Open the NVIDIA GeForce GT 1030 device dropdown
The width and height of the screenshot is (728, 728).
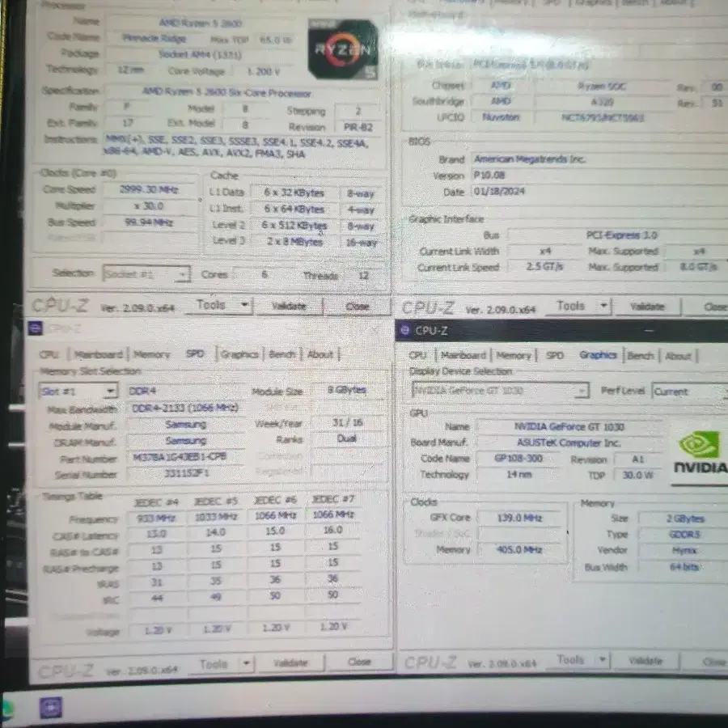[501, 391]
